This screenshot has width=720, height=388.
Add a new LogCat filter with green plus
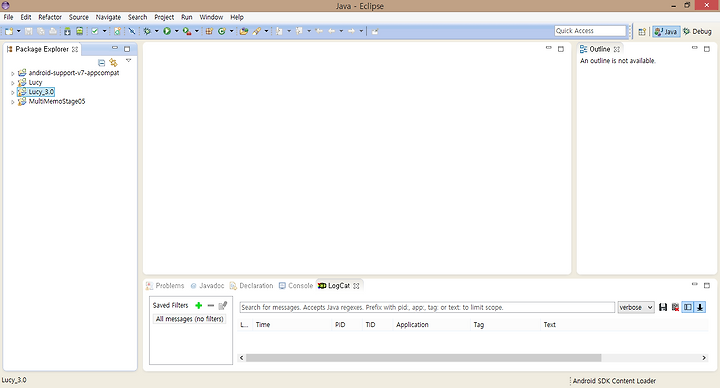click(x=198, y=305)
